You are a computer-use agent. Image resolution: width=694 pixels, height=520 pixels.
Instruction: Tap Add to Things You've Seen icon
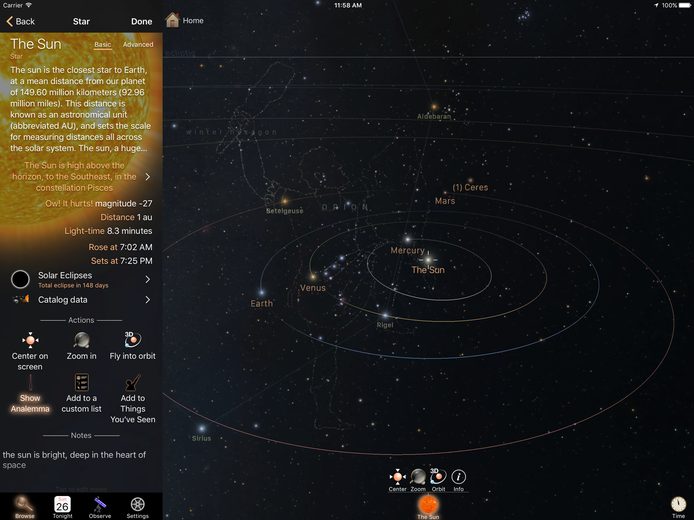(x=132, y=383)
